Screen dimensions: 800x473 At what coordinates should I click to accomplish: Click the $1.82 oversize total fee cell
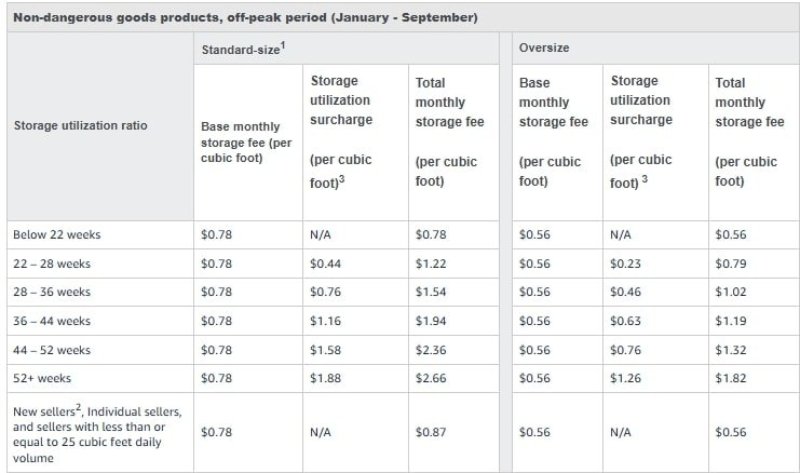pos(732,380)
